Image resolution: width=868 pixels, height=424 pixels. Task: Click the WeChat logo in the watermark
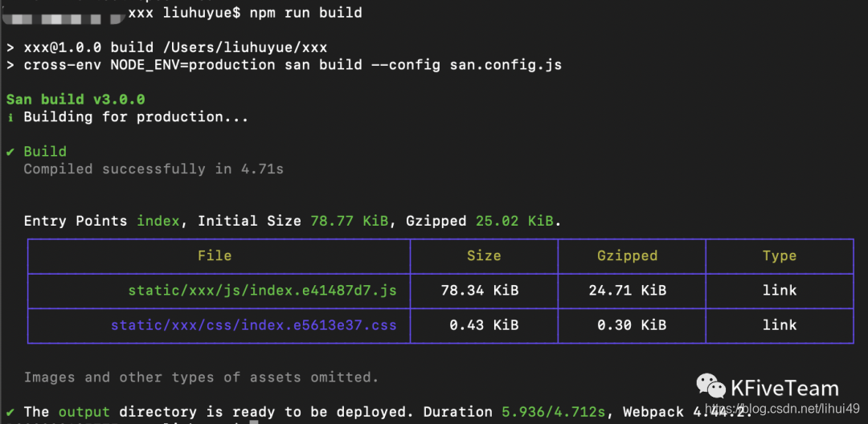tap(710, 386)
